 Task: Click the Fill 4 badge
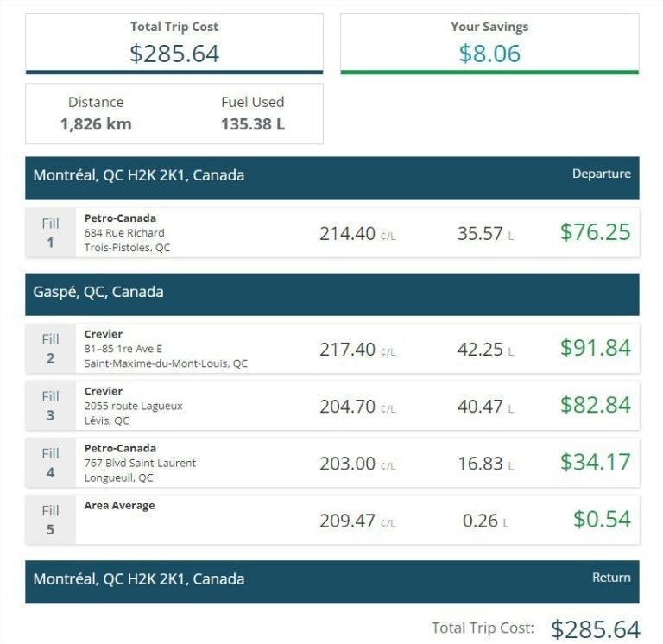50,463
